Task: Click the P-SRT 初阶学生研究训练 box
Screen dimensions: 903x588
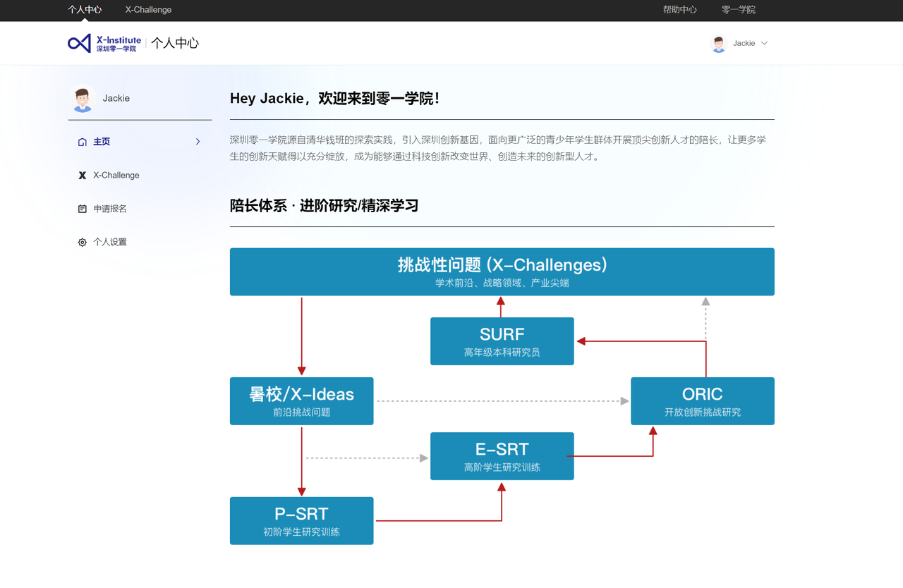Action: 302,521
